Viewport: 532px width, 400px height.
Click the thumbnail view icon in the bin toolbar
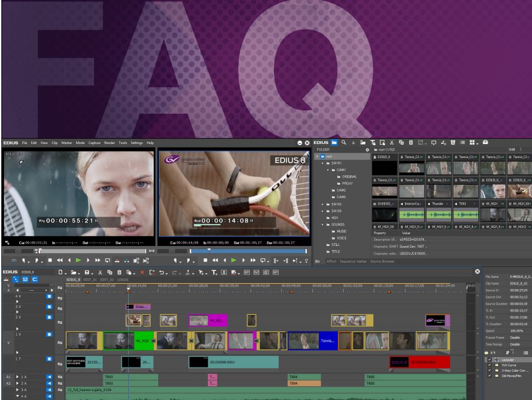tap(474, 142)
